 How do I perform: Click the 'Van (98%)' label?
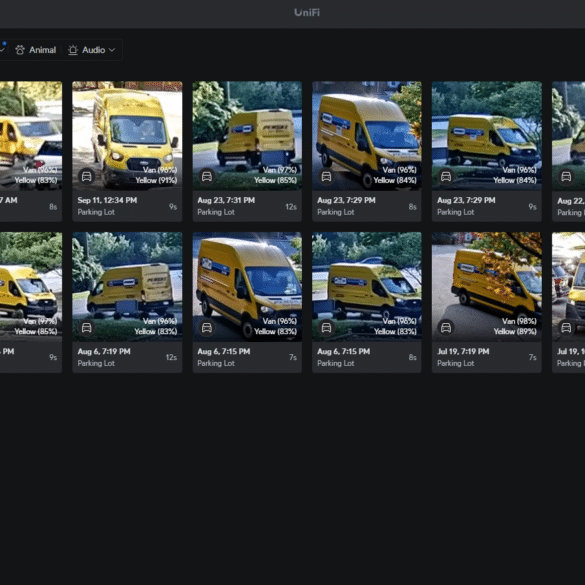tap(519, 321)
